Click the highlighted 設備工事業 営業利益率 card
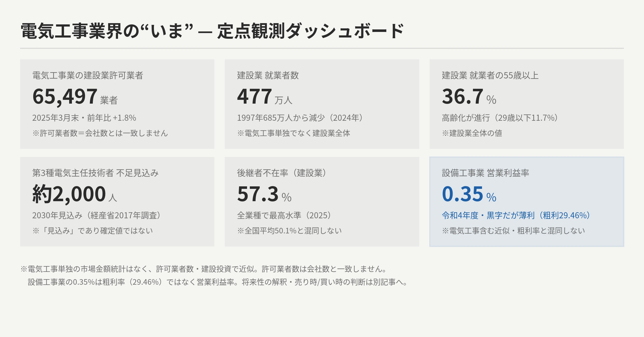 coord(527,202)
